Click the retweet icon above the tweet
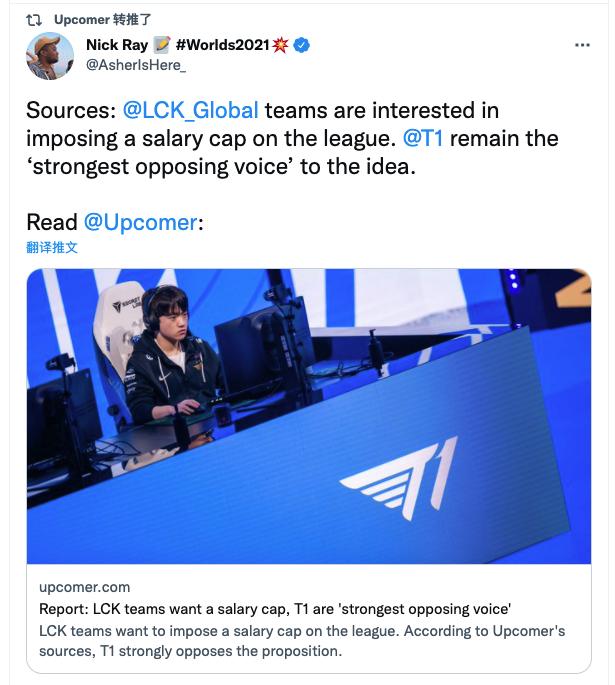The image size is (615, 685). point(33,18)
